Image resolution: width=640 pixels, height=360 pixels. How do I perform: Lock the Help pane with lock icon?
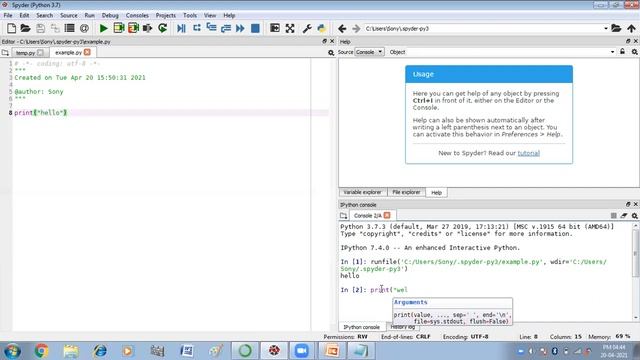coord(622,52)
